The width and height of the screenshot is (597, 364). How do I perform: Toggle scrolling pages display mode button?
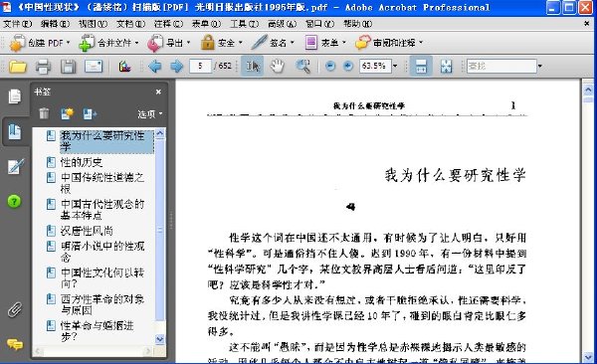420,67
